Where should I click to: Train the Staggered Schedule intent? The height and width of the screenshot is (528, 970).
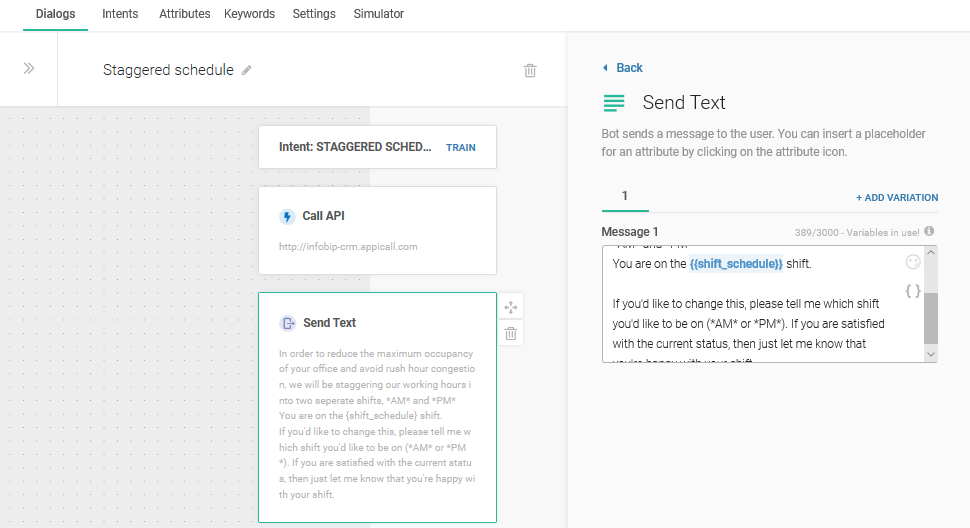click(461, 147)
